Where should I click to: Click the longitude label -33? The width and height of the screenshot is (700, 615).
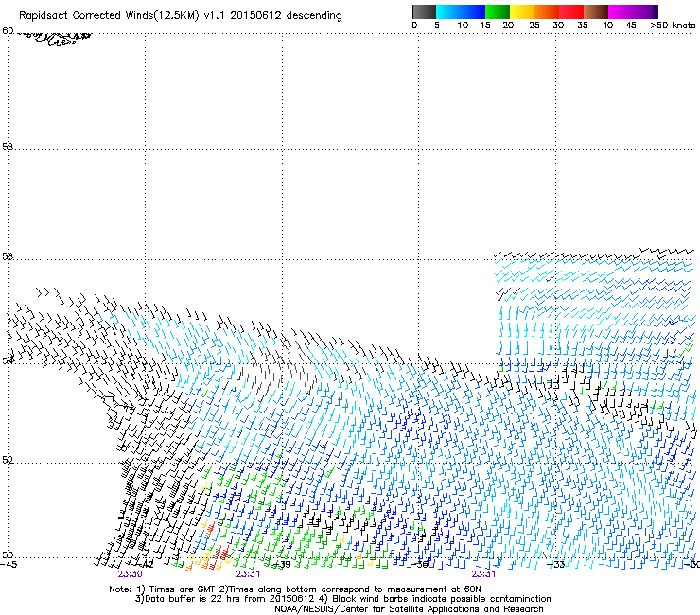tap(556, 565)
